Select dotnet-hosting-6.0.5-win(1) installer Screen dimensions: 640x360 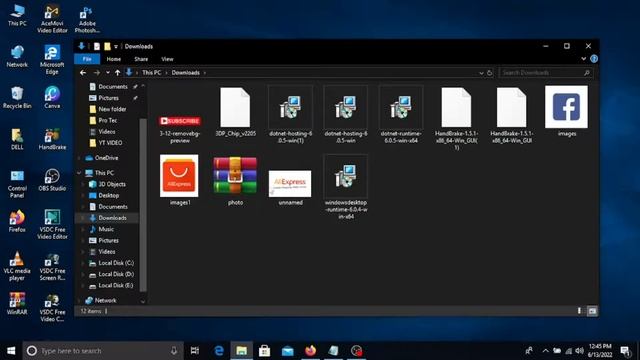(x=290, y=114)
